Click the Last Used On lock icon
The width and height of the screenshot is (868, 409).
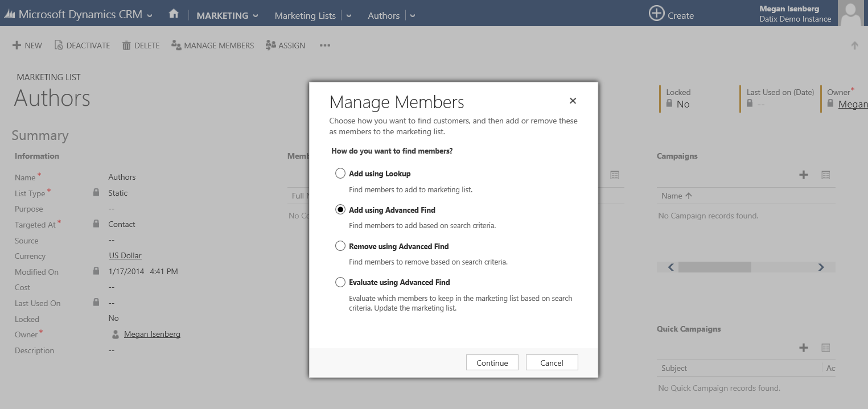[x=96, y=303]
